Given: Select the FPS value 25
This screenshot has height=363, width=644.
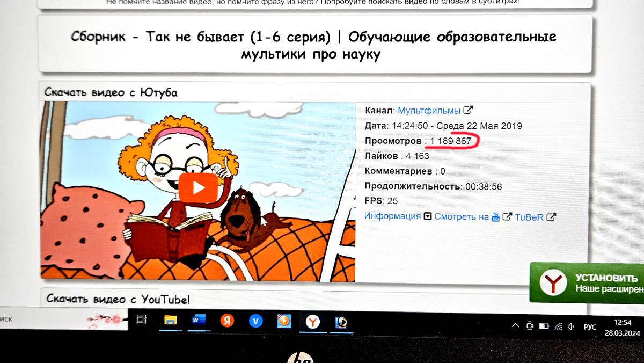Looking at the screenshot, I should pyautogui.click(x=392, y=201).
